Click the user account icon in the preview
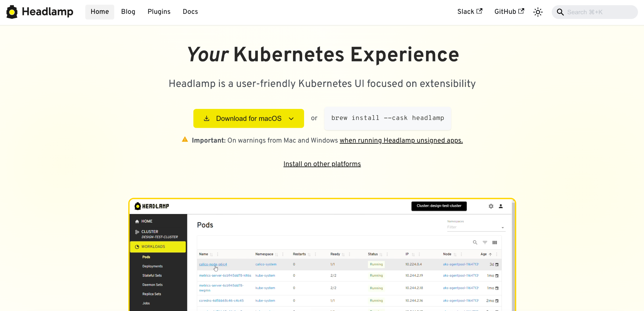This screenshot has height=311, width=644. coord(501,206)
